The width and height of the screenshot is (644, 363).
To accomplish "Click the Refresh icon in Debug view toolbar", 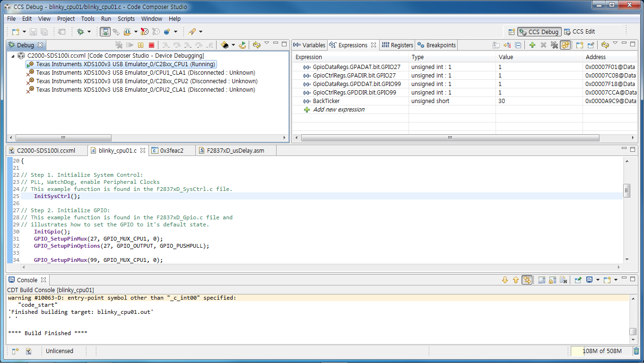I will (257, 45).
